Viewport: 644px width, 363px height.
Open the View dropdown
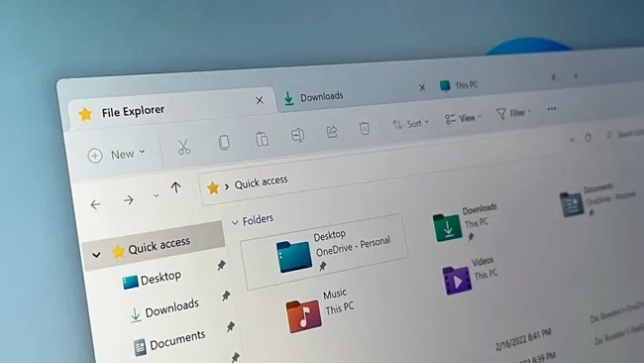463,118
